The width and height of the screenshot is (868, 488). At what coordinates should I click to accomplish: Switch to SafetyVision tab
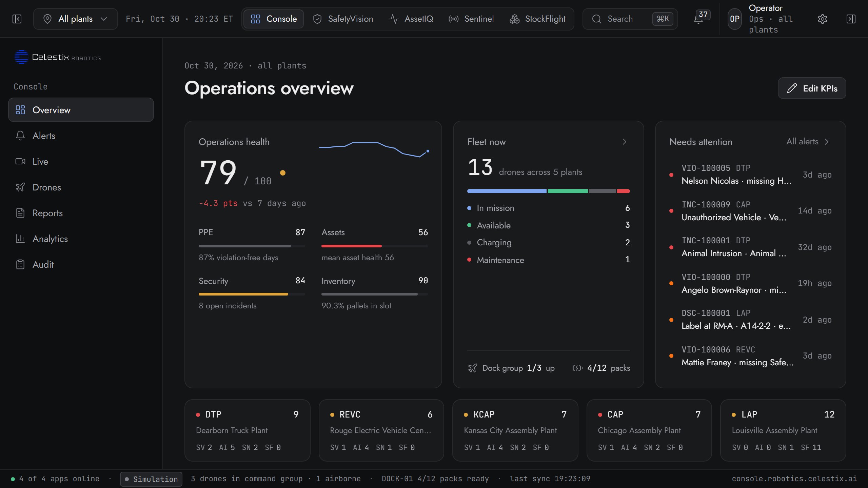pos(343,19)
